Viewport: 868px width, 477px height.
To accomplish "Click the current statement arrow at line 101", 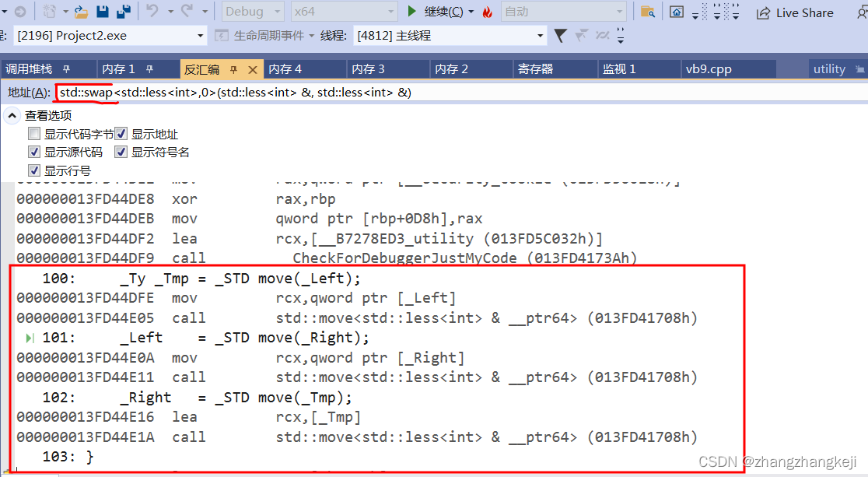I will (30, 338).
